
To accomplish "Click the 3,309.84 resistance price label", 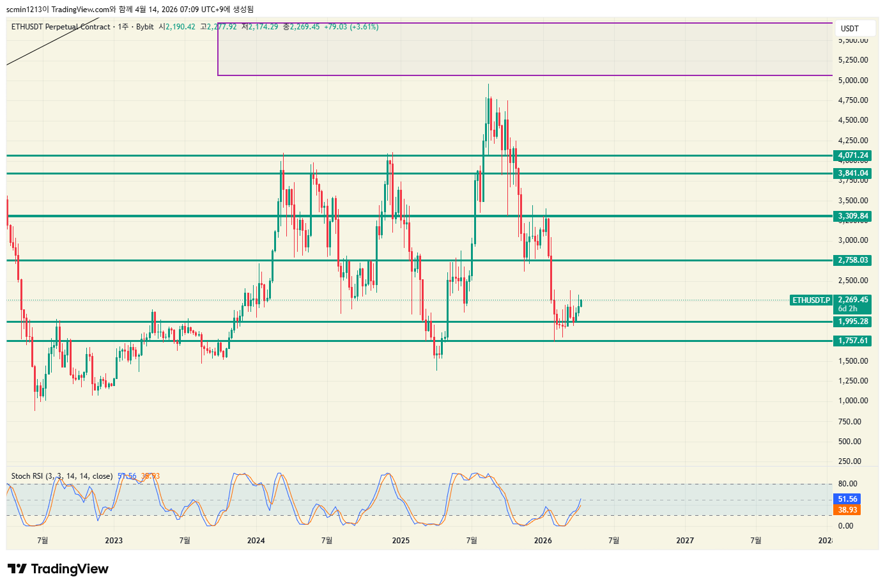I will 853,216.
